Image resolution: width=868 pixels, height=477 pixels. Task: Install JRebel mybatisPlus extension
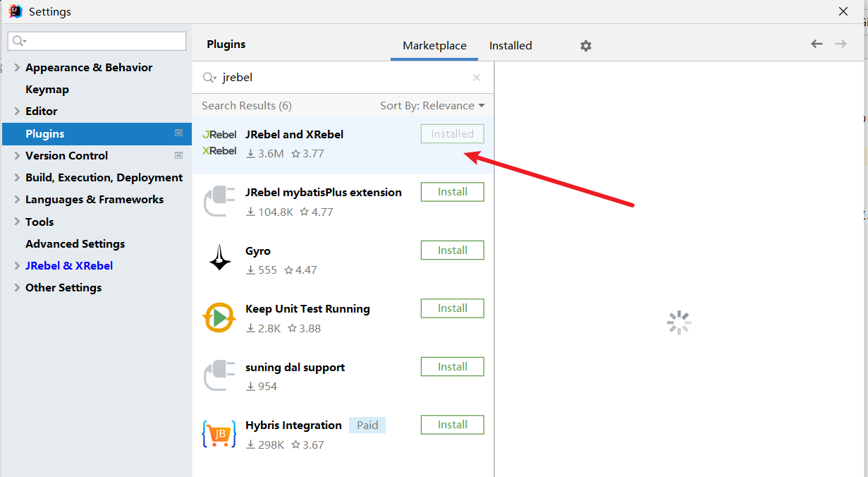[x=453, y=192]
